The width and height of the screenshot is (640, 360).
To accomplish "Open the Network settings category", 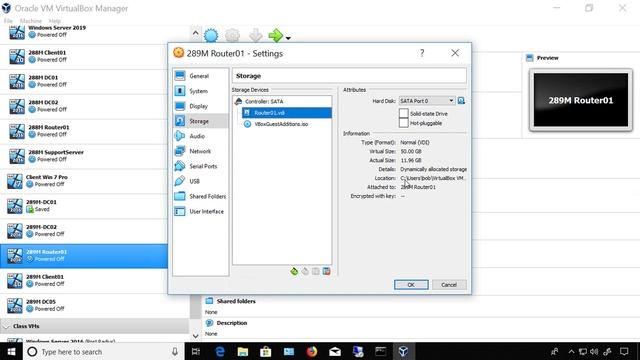I will [200, 151].
